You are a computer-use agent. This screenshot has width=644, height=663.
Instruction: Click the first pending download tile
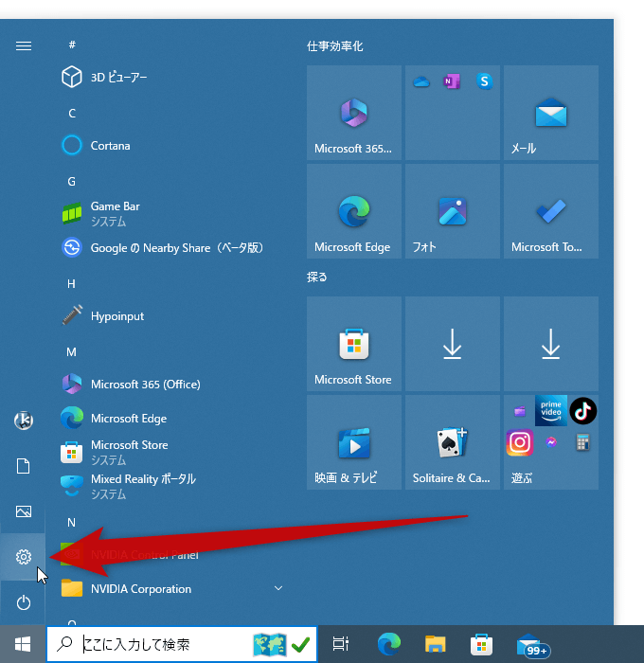[x=453, y=343]
